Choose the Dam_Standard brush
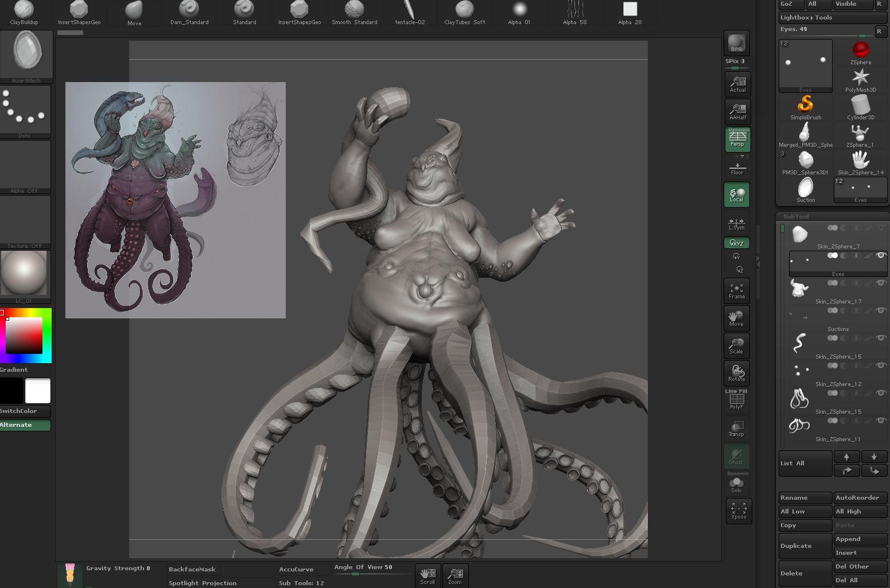The height and width of the screenshot is (588, 890). pyautogui.click(x=189, y=13)
